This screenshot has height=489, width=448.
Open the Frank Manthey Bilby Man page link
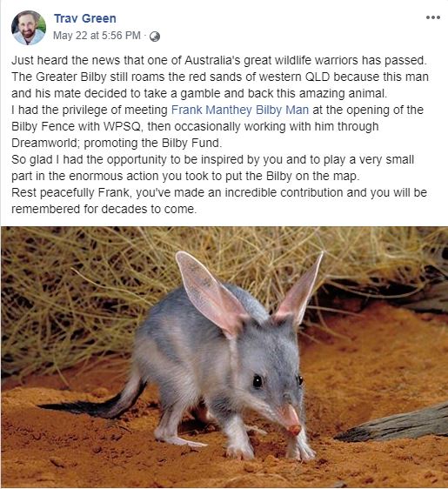[240, 110]
